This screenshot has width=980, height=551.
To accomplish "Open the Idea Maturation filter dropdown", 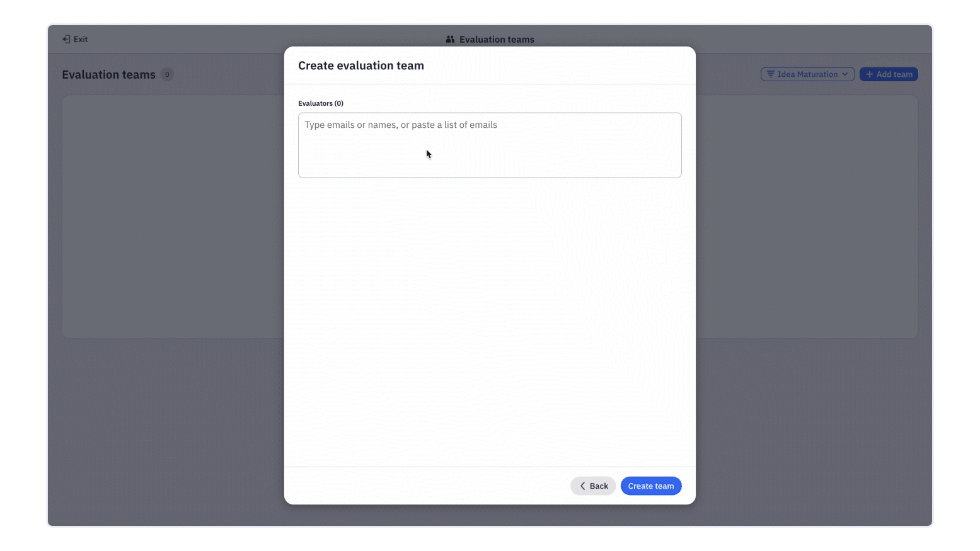I will (x=807, y=74).
